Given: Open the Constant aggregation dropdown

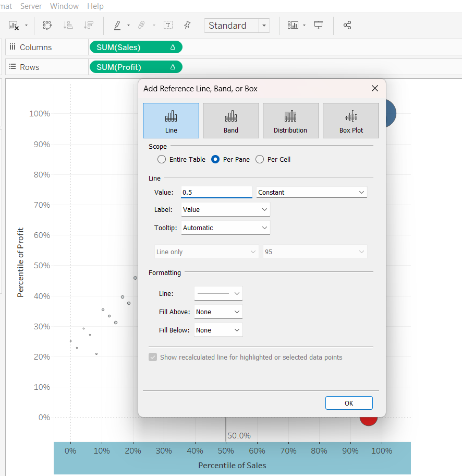Looking at the screenshot, I should (312, 192).
